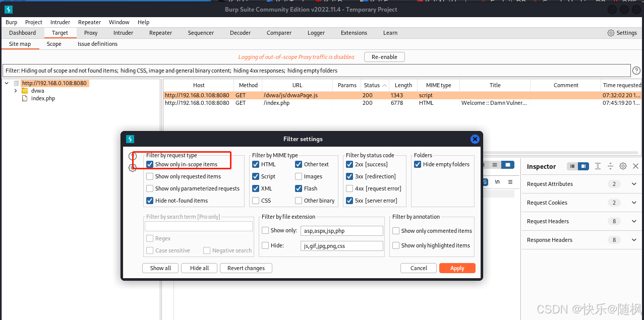This screenshot has height=320, width=644.
Task: Sort by the Status column header
Action: [x=375, y=85]
